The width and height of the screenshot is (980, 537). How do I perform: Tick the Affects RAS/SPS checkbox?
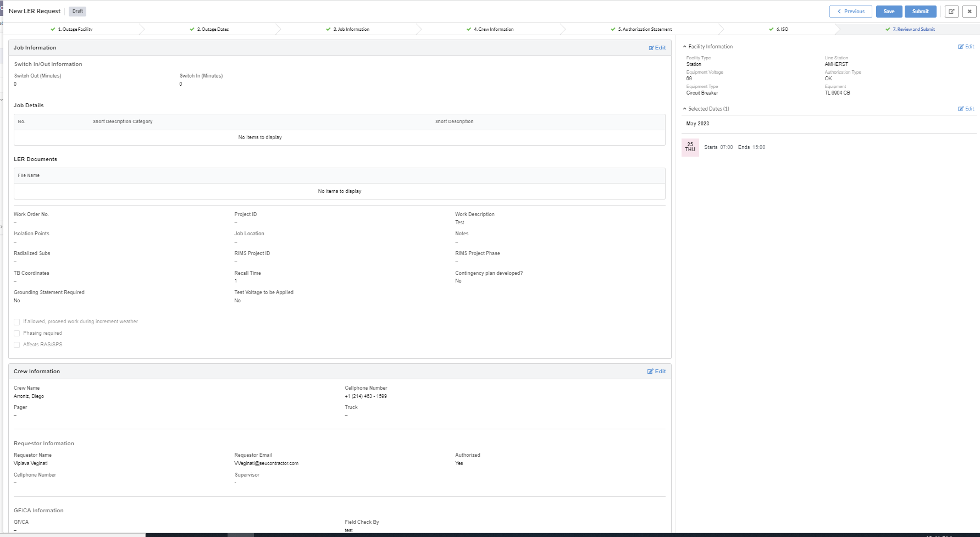click(x=17, y=345)
